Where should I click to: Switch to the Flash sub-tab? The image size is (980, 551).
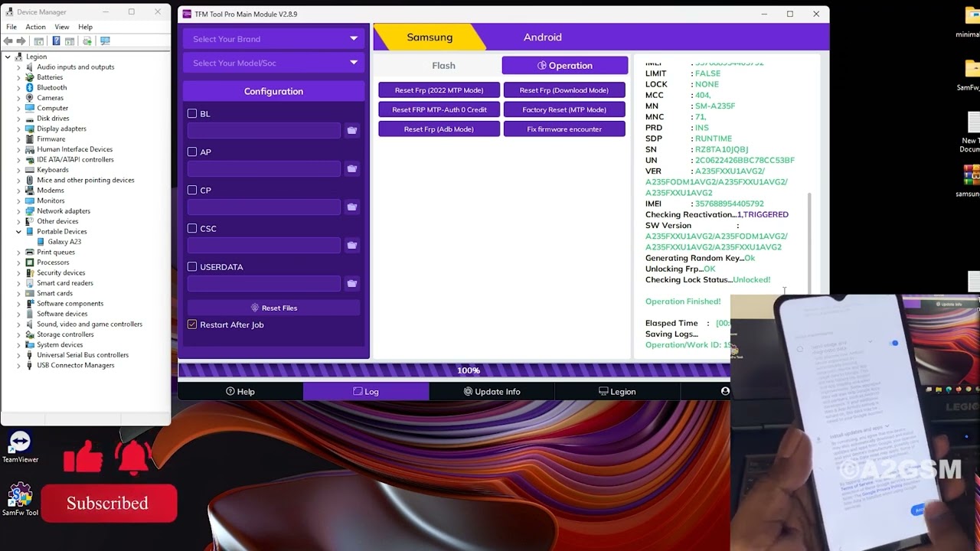coord(443,66)
